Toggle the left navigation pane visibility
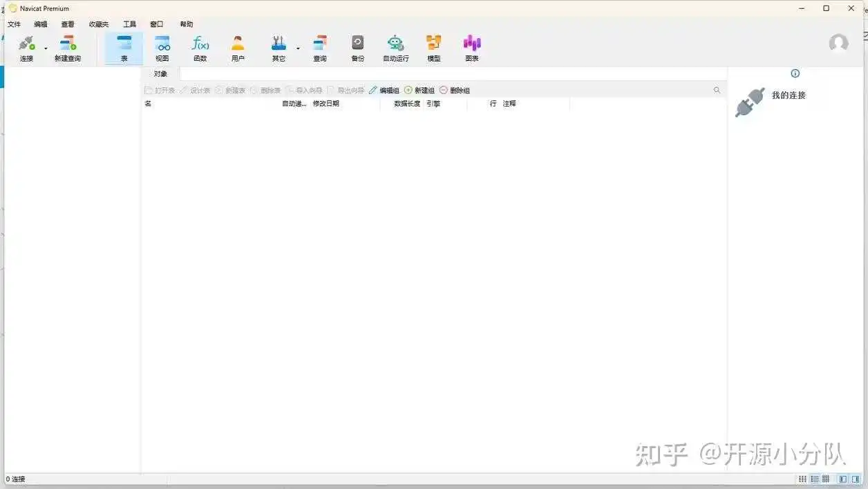The height and width of the screenshot is (489, 868). click(843, 479)
